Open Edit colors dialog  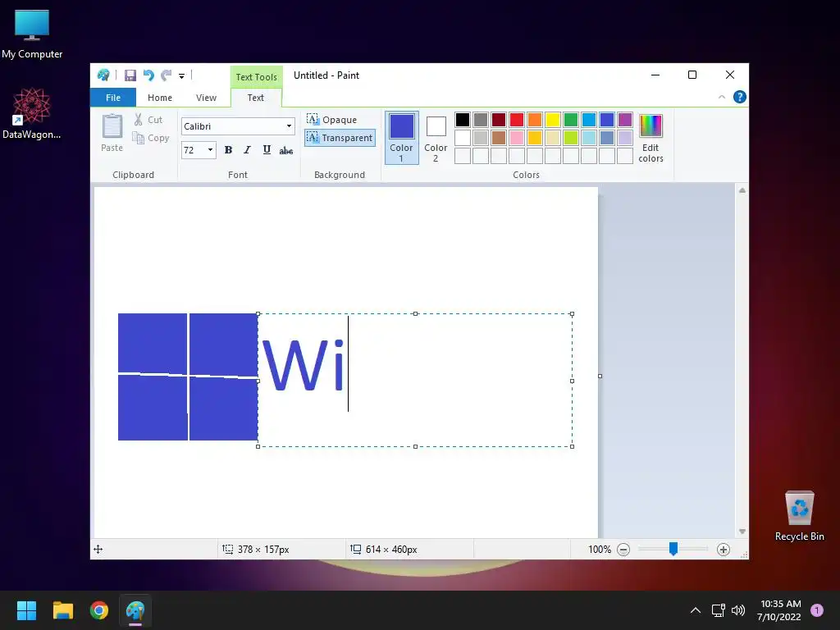[x=651, y=138]
